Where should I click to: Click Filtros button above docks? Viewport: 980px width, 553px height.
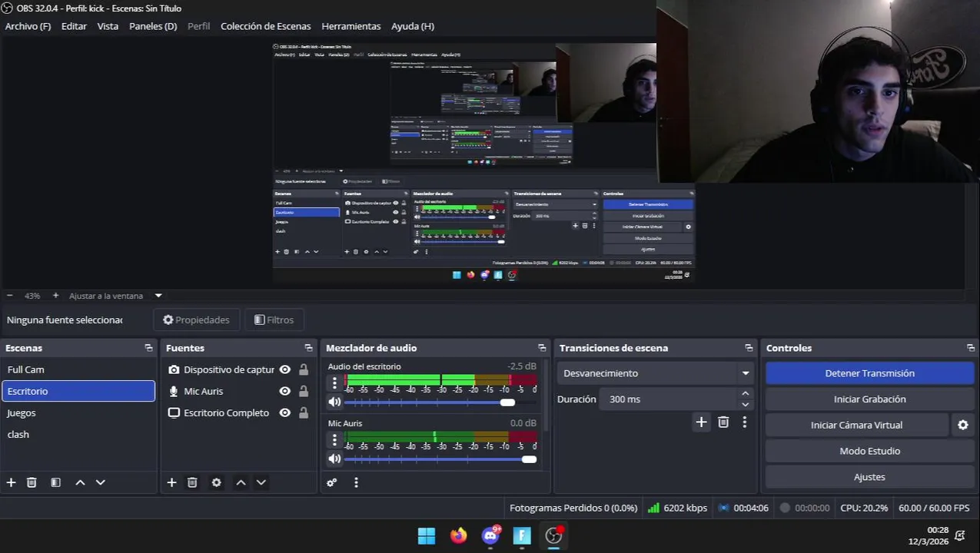(x=274, y=320)
